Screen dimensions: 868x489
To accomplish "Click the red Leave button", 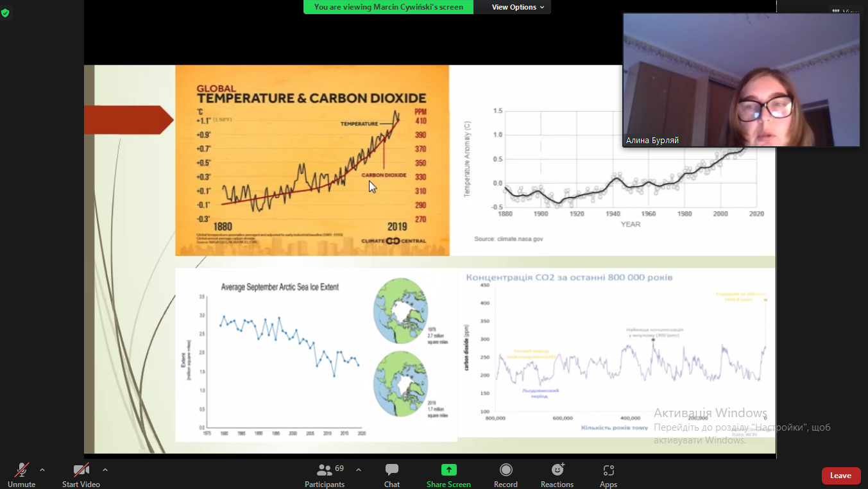I will 841,476.
